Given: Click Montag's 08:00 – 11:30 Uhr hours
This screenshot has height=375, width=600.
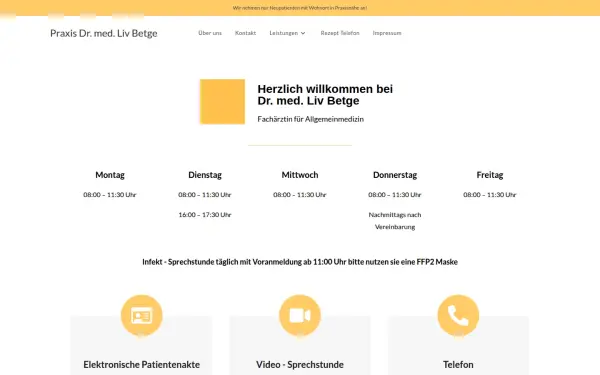Looking at the screenshot, I should point(110,195).
